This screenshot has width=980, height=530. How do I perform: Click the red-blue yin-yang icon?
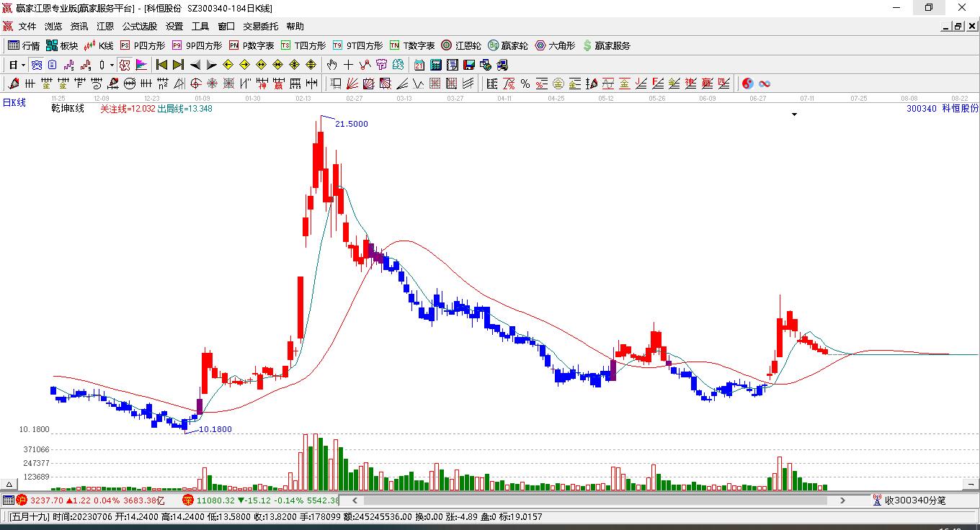tap(748, 84)
